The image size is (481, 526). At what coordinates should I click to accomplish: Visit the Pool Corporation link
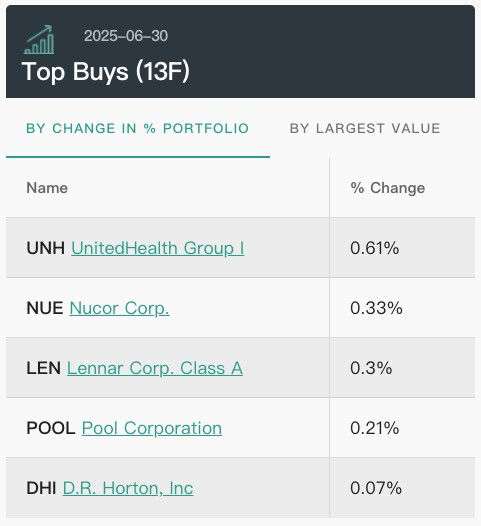[152, 428]
